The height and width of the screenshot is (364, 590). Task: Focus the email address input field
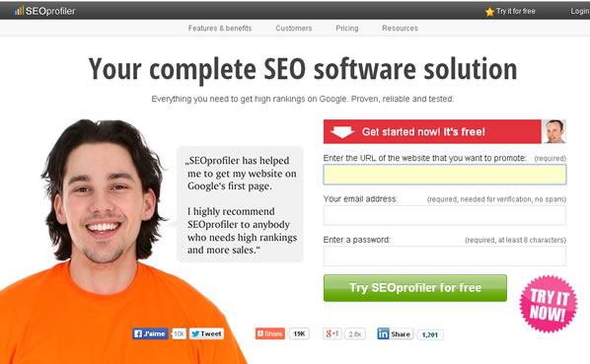coord(445,215)
